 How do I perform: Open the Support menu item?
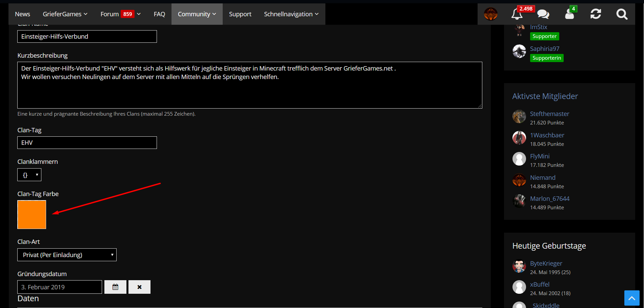pyautogui.click(x=240, y=14)
